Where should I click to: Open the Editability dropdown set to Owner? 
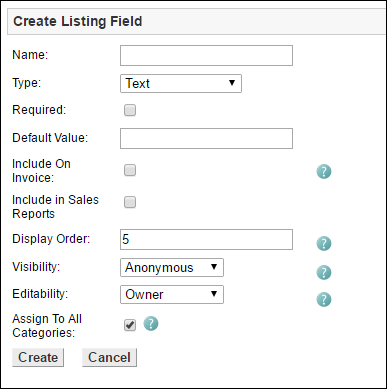pos(172,294)
